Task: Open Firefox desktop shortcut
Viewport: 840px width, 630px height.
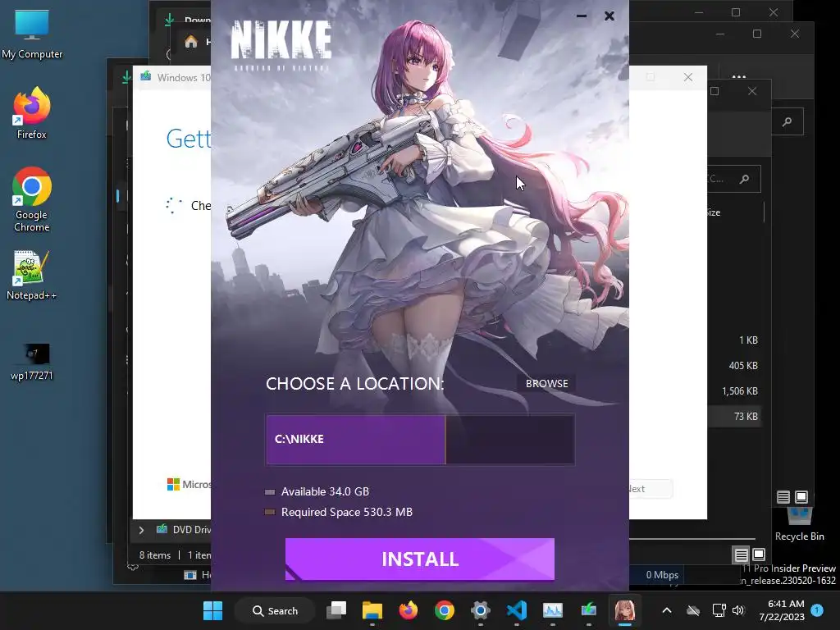Action: [32, 113]
